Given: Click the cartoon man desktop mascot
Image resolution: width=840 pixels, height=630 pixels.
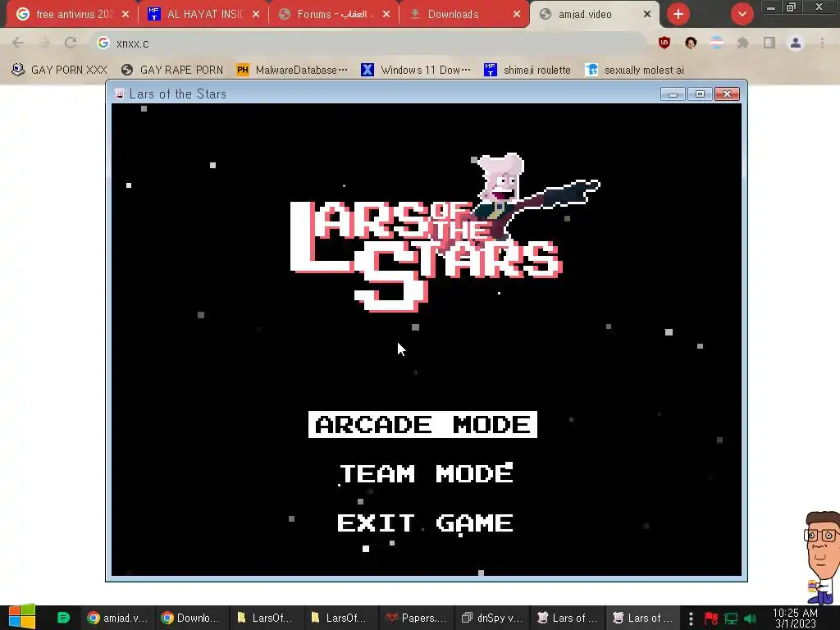Looking at the screenshot, I should coord(822,557).
